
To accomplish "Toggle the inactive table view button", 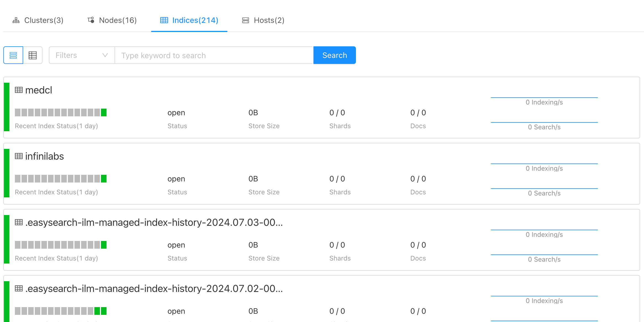I will coord(33,55).
